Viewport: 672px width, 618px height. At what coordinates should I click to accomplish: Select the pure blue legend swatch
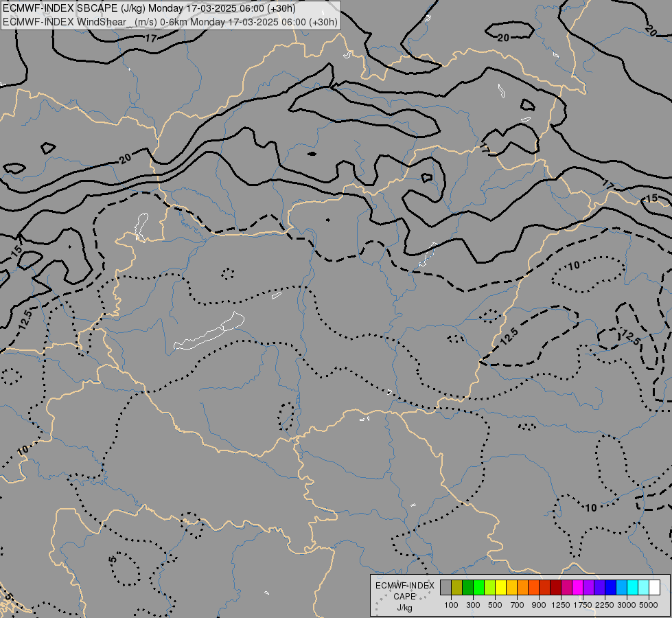point(611,588)
